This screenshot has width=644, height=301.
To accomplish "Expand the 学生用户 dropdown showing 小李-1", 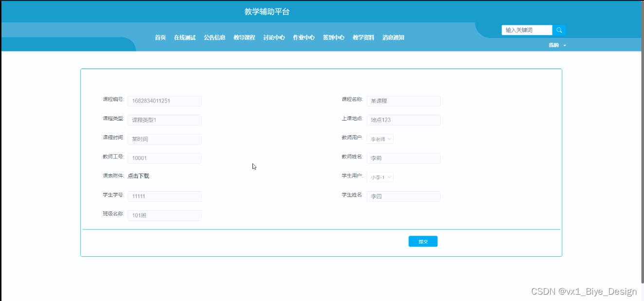I will click(x=380, y=177).
